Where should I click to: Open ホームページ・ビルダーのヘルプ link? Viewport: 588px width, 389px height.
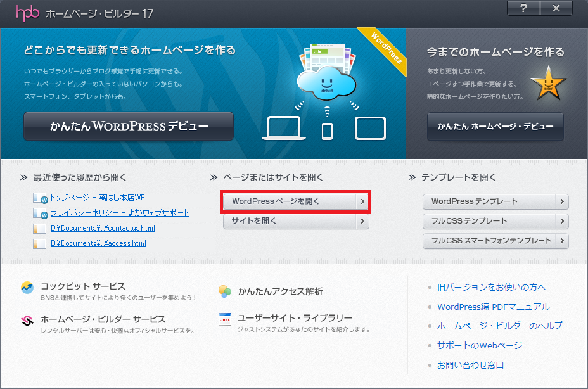click(499, 326)
